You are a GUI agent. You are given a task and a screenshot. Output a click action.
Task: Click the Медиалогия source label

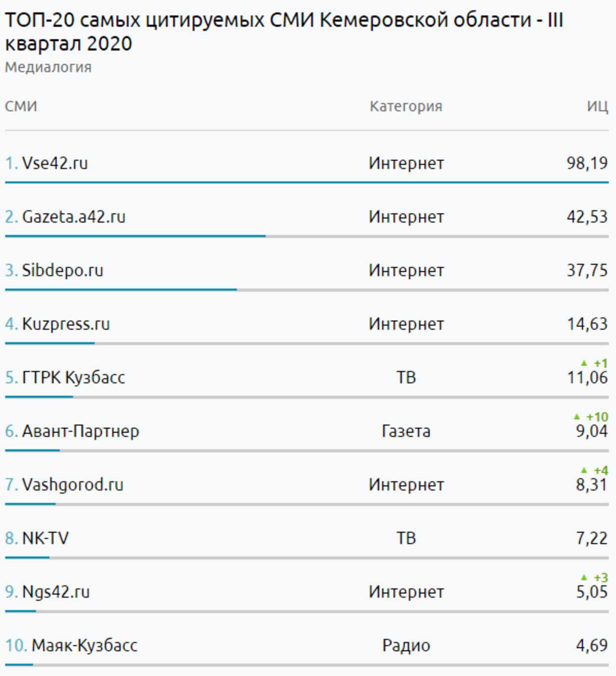pyautogui.click(x=48, y=67)
